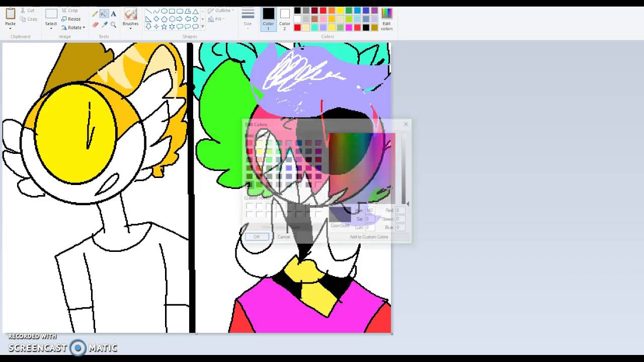This screenshot has width=644, height=362.
Task: Click the canvas bottom-right corner handle
Action: pos(392,333)
